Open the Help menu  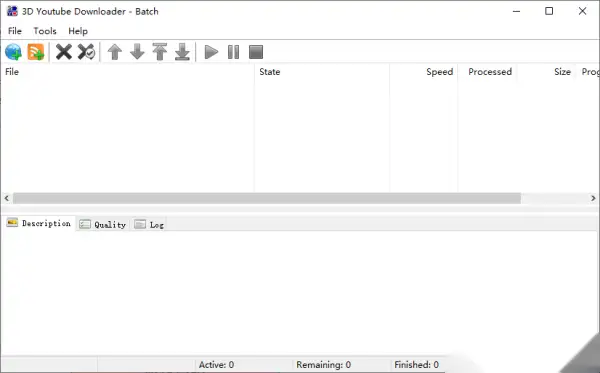(78, 31)
